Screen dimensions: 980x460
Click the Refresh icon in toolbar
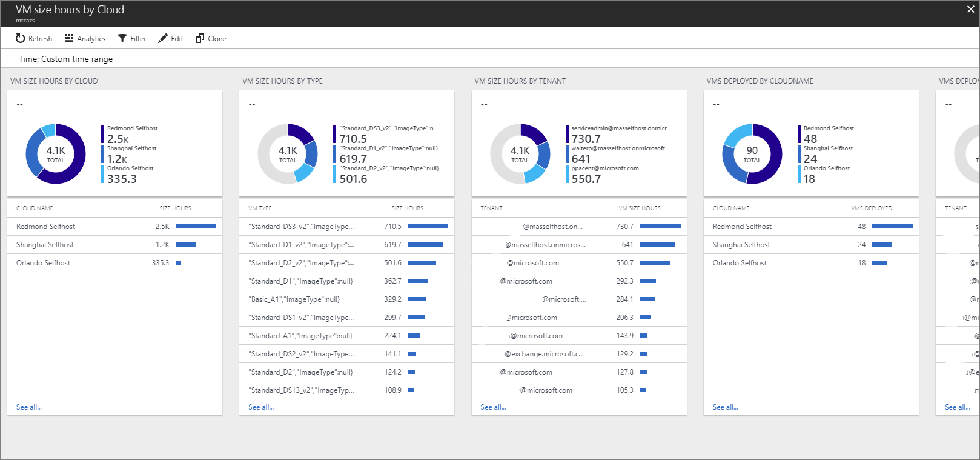coord(20,38)
